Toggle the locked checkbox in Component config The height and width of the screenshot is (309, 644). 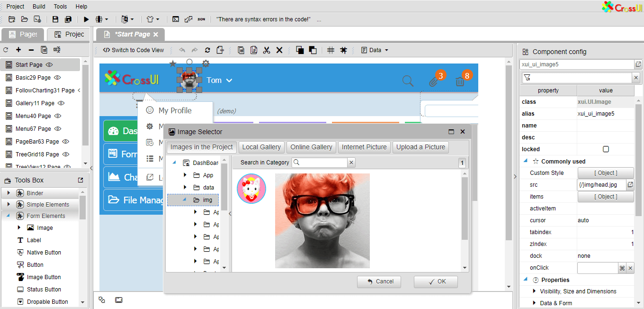606,149
